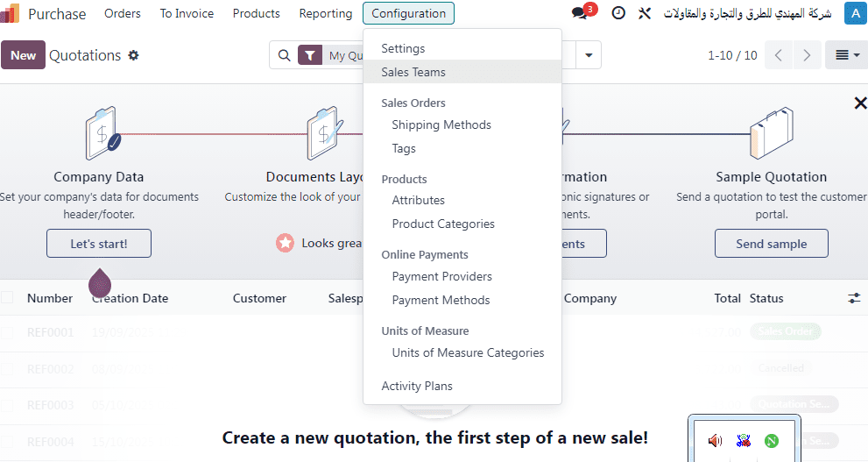Click the search magnifier icon
Viewport: 868px width, 462px height.
pyautogui.click(x=284, y=55)
